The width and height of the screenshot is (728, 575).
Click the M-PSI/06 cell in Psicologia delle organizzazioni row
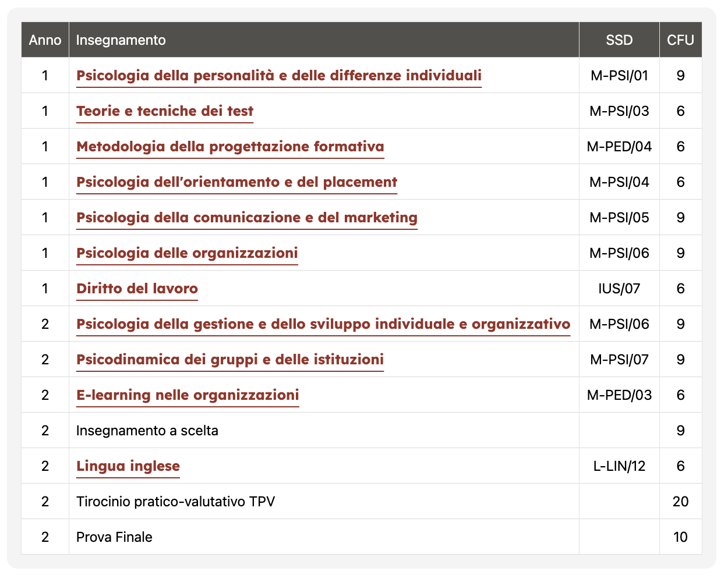pos(619,253)
